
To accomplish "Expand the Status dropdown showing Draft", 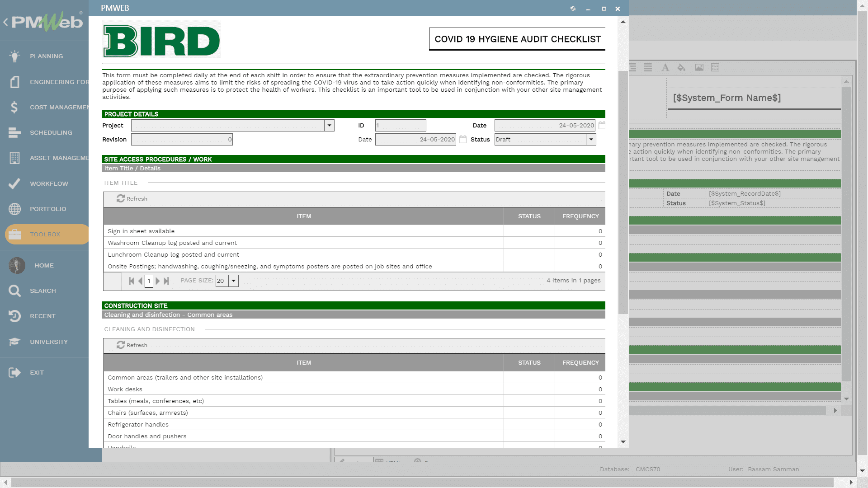I will (x=591, y=139).
